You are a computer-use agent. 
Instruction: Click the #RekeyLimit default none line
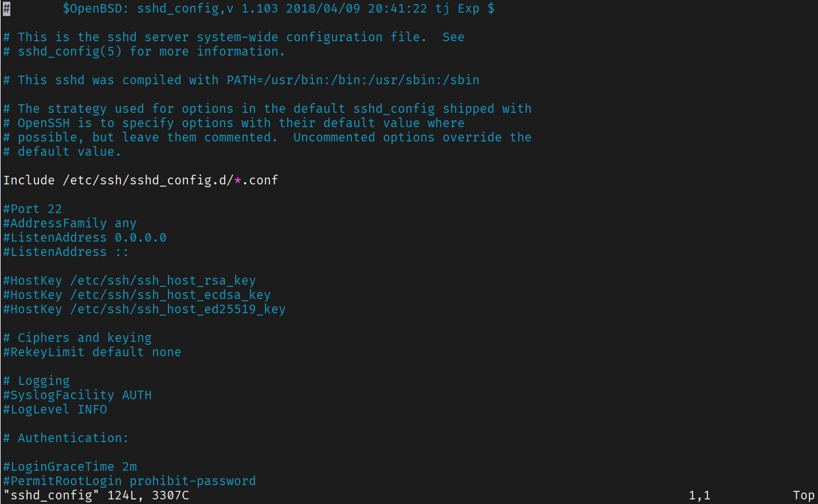tap(92, 352)
